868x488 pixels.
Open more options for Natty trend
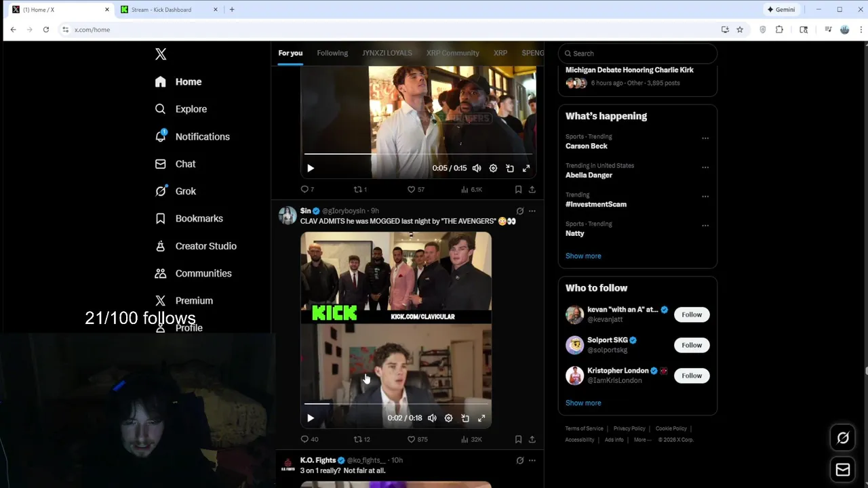[x=705, y=226]
